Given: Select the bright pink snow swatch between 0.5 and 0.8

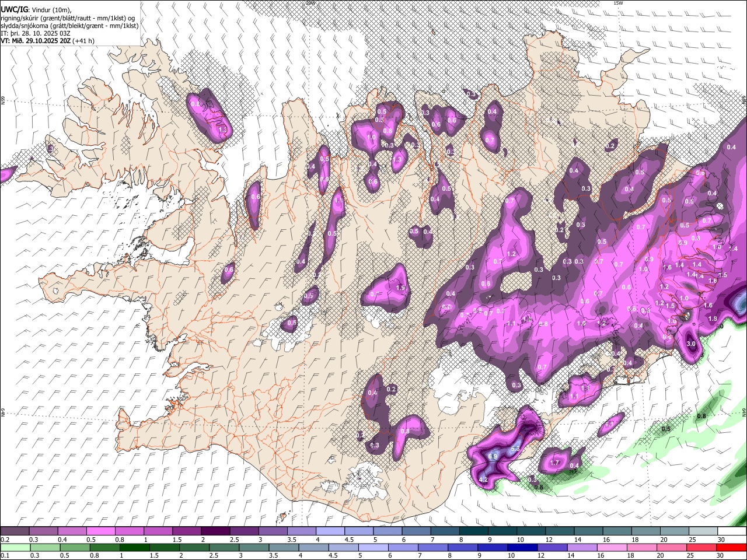Looking at the screenshot, I should pyautogui.click(x=101, y=531).
